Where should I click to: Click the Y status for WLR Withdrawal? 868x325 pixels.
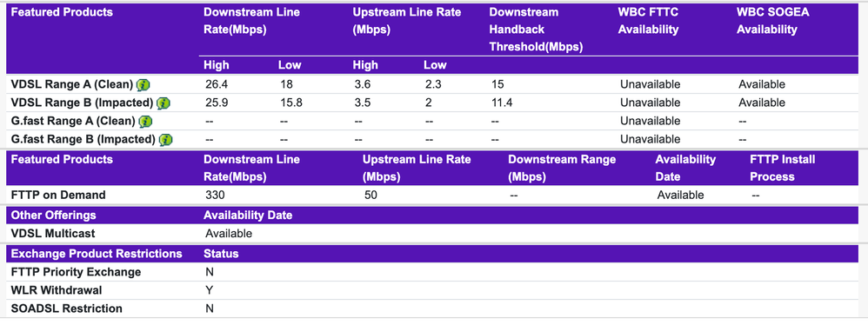tap(210, 291)
